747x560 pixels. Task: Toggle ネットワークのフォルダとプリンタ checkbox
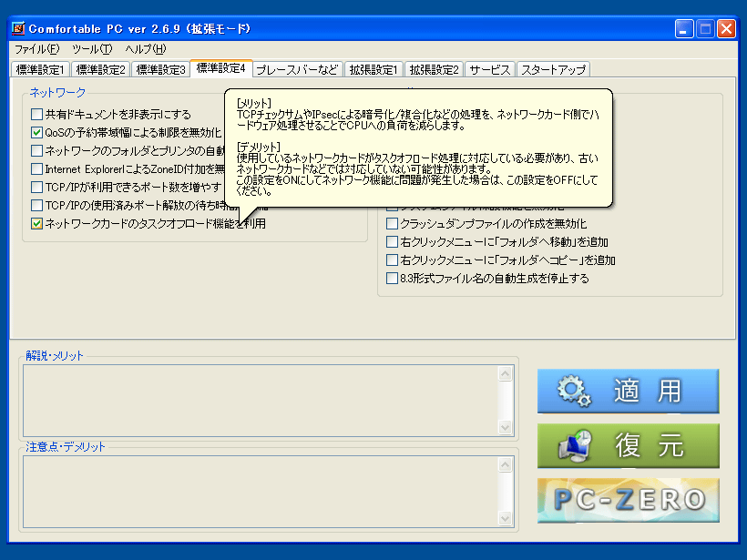(36, 151)
